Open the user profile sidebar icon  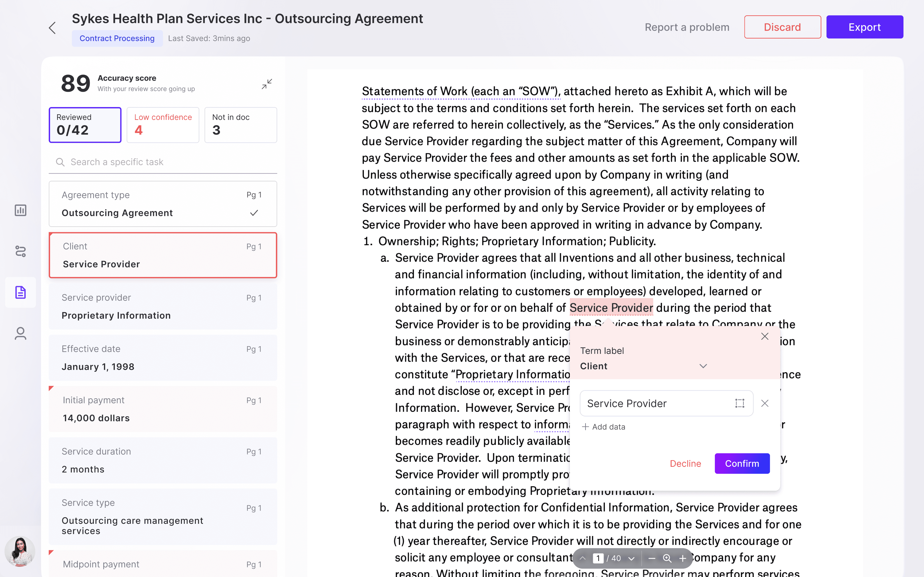coord(20,333)
